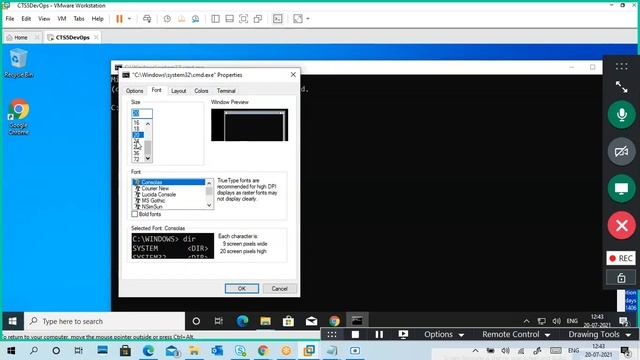Viewport: 640px width, 360px height.
Task: Open the dropdown arrow beside the pause button
Action: pos(129,19)
